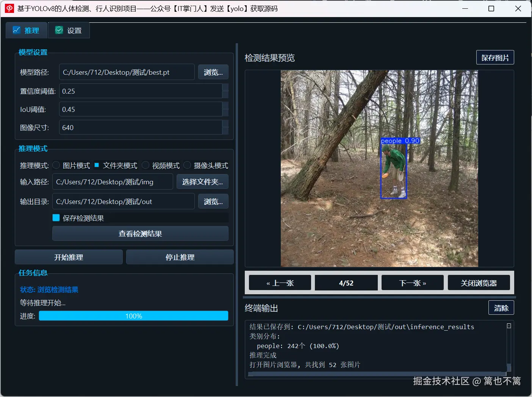Go to previous image with 上一张
The width and height of the screenshot is (532, 397).
pyautogui.click(x=280, y=283)
